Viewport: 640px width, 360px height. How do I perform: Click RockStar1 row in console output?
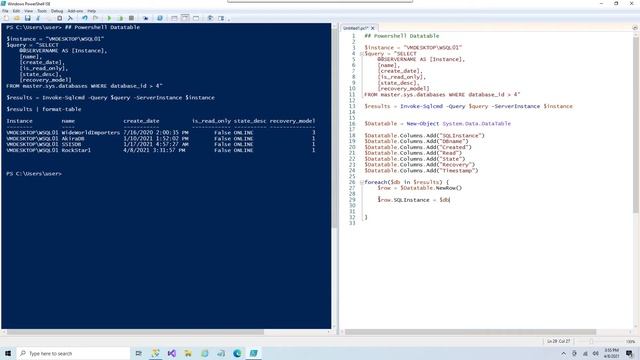pos(161,150)
